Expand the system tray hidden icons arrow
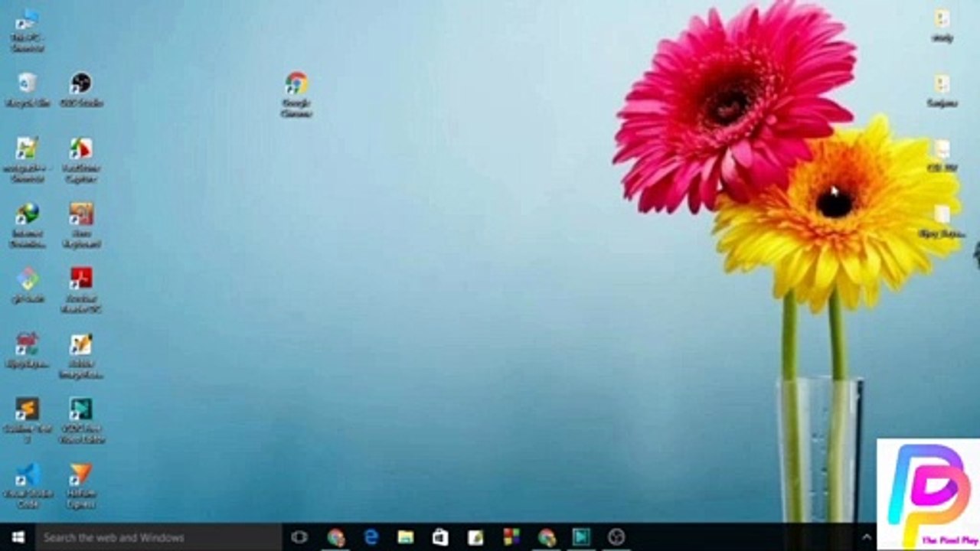This screenshot has height=551, width=980. pyautogui.click(x=867, y=537)
